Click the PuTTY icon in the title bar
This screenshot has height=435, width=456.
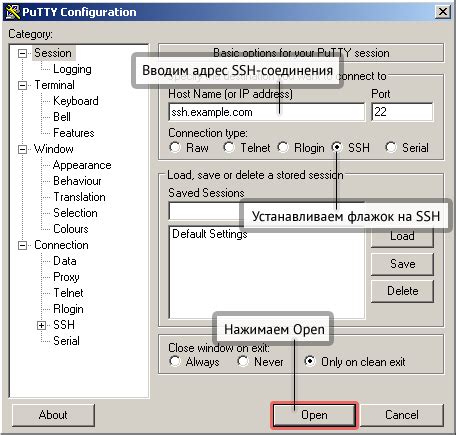13,12
